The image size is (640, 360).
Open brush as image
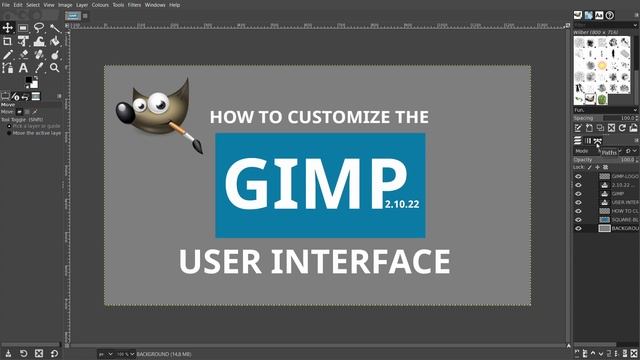633,128
